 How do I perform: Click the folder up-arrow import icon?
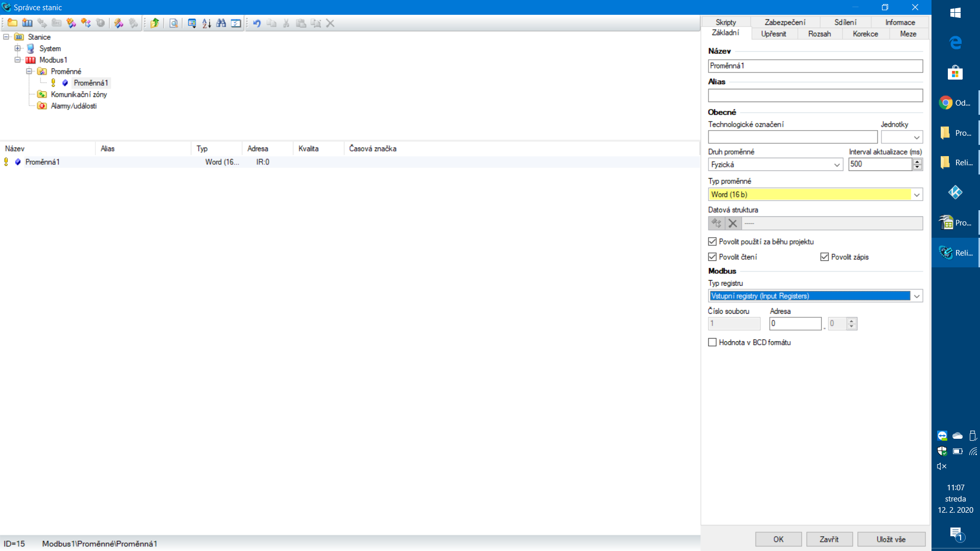(155, 23)
